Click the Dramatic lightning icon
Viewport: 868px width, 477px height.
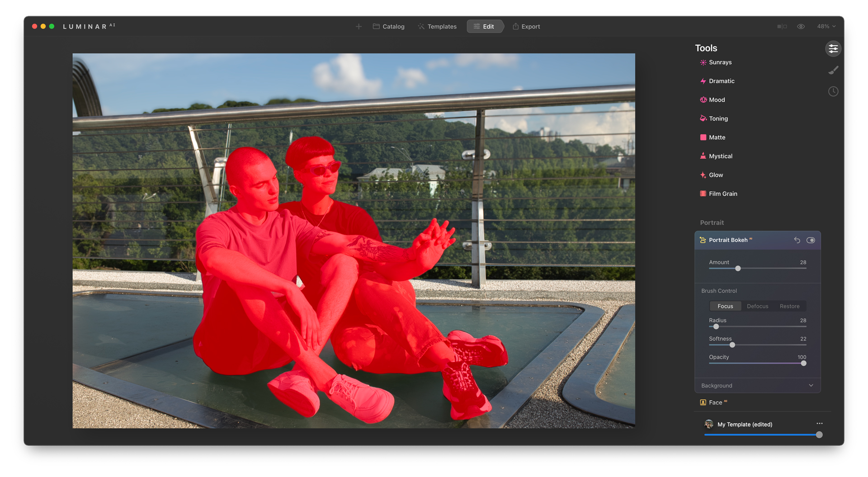pyautogui.click(x=703, y=81)
